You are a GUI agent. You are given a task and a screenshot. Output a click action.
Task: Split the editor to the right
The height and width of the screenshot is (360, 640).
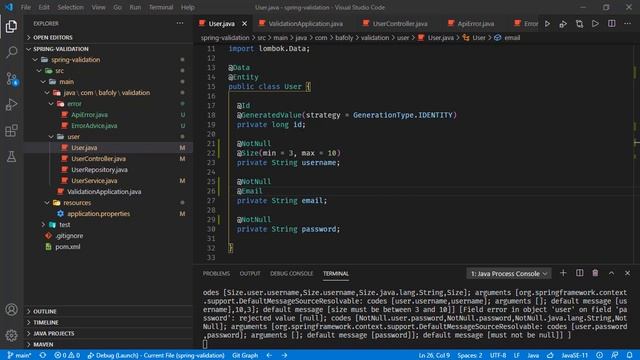(x=611, y=24)
